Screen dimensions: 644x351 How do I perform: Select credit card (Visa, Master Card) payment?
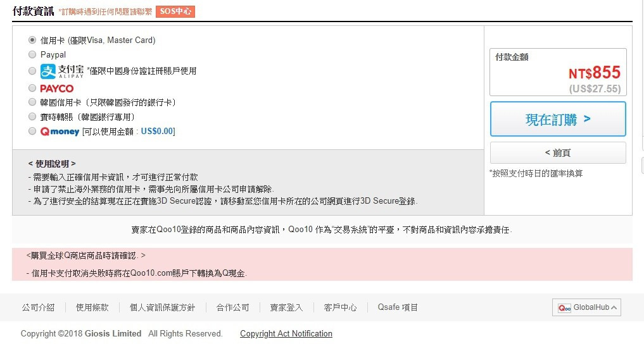point(32,40)
